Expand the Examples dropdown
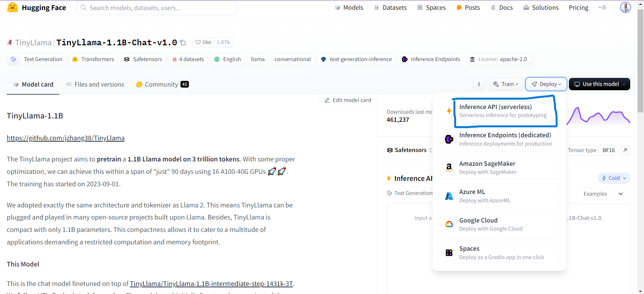644x294 pixels. coord(603,194)
